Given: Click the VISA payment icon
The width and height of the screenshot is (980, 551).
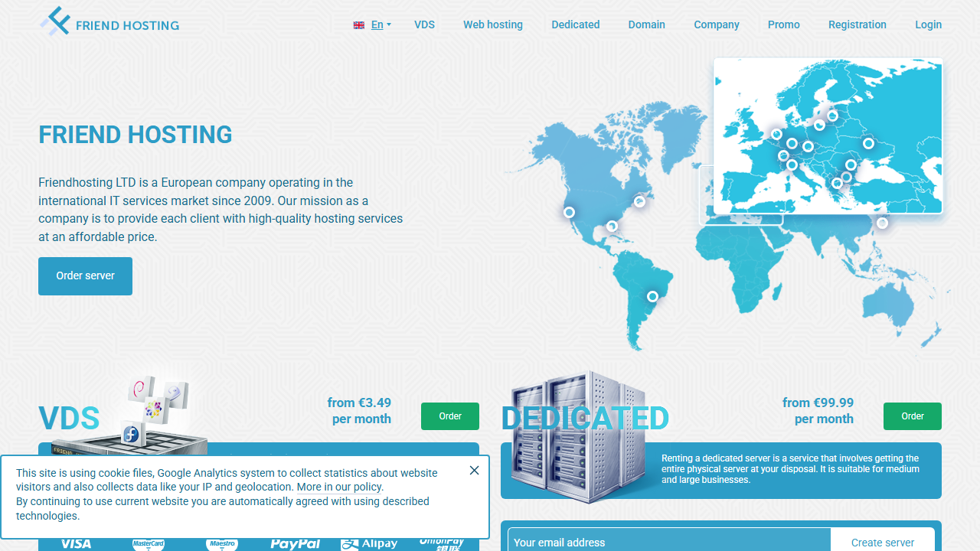Looking at the screenshot, I should pyautogui.click(x=76, y=543).
